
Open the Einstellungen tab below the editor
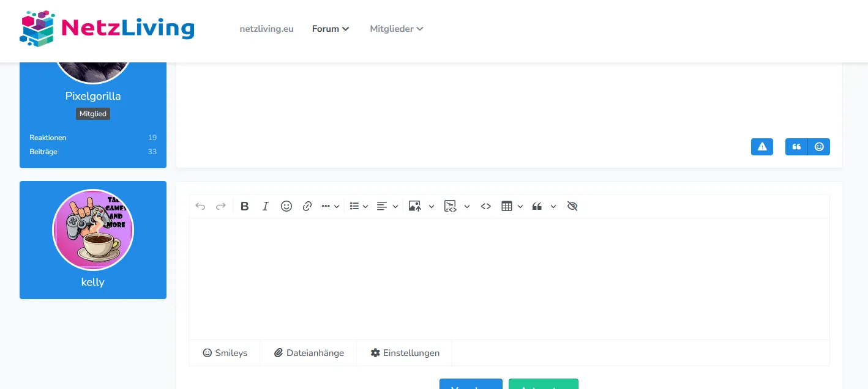click(x=405, y=353)
